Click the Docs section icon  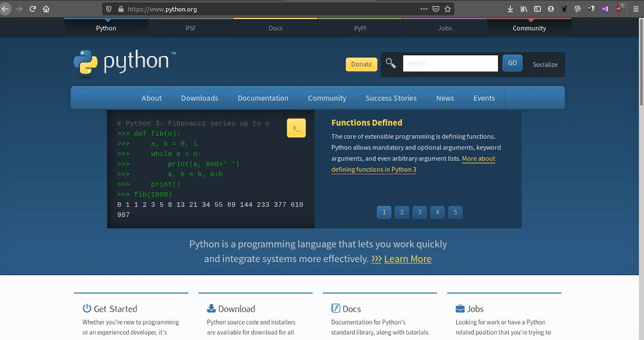pos(336,308)
